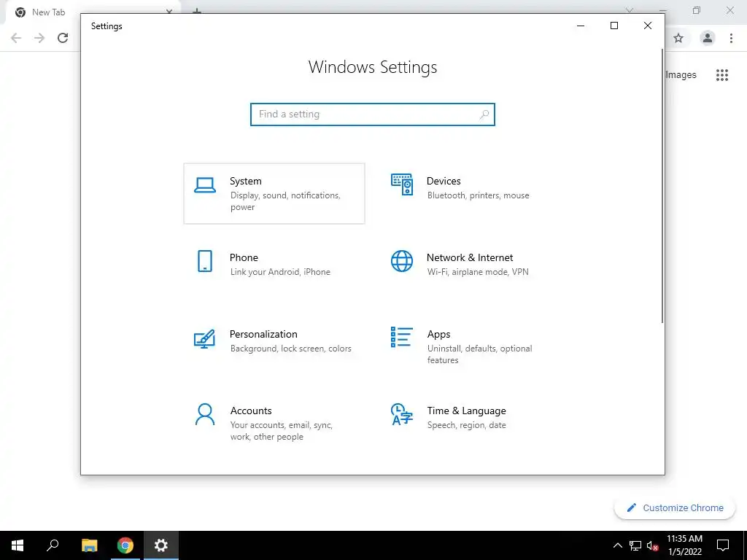
Task: Maximize the Settings window
Action: point(614,26)
